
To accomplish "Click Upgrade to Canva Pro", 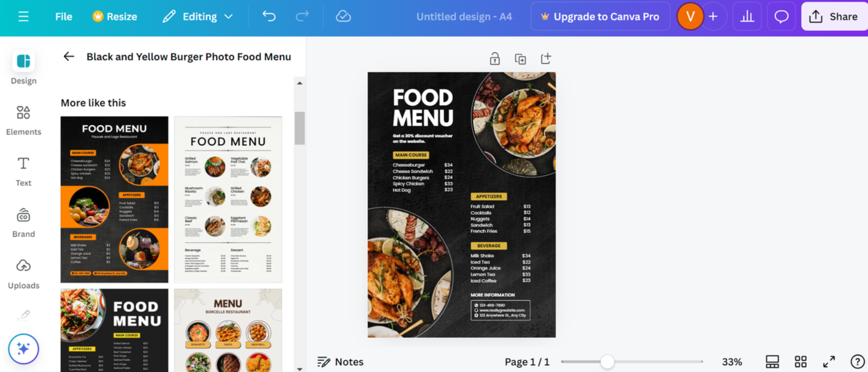I will tap(600, 16).
